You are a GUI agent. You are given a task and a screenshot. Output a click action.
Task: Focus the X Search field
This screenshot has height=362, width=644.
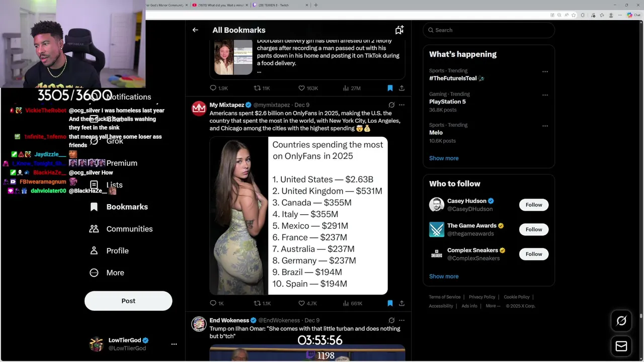coord(489,30)
